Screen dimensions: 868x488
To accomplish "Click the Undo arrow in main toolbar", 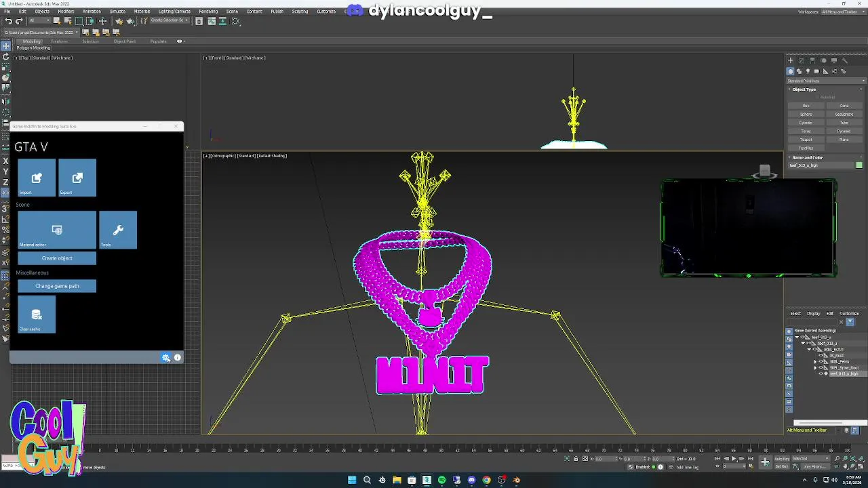I will (8, 21).
